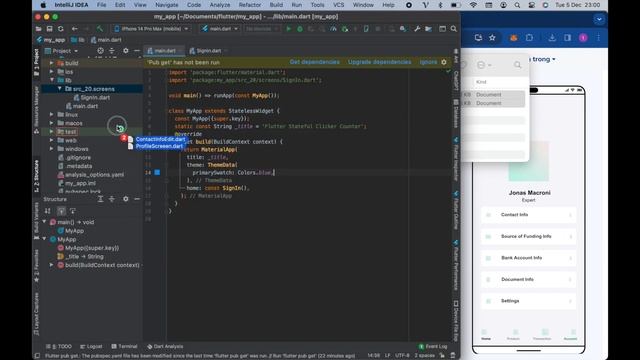Click the Flutter hot reload phone icon
The height and width of the screenshot is (360, 640).
tap(366, 29)
